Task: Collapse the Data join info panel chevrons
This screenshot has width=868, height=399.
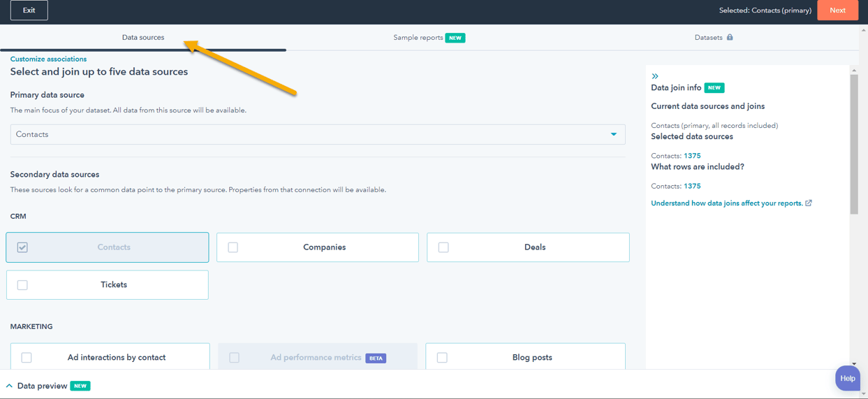Action: (655, 76)
